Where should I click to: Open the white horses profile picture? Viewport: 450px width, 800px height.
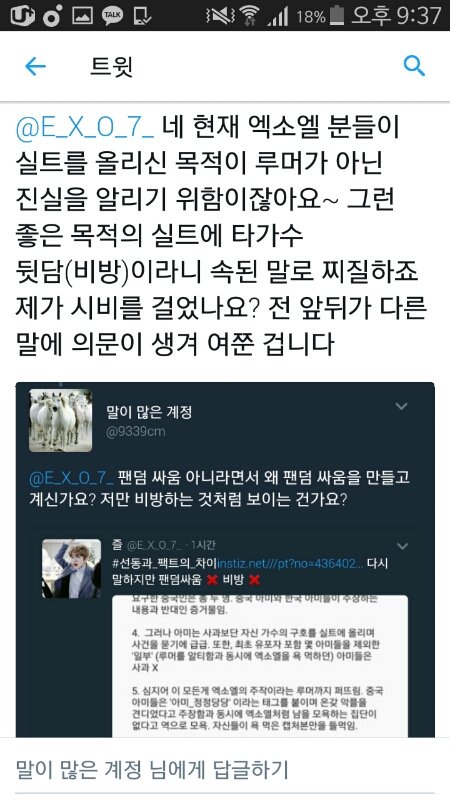pos(60,420)
